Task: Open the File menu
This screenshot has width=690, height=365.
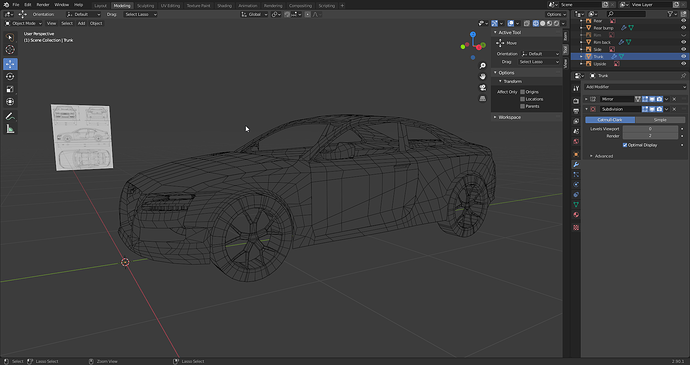Action: click(x=16, y=5)
